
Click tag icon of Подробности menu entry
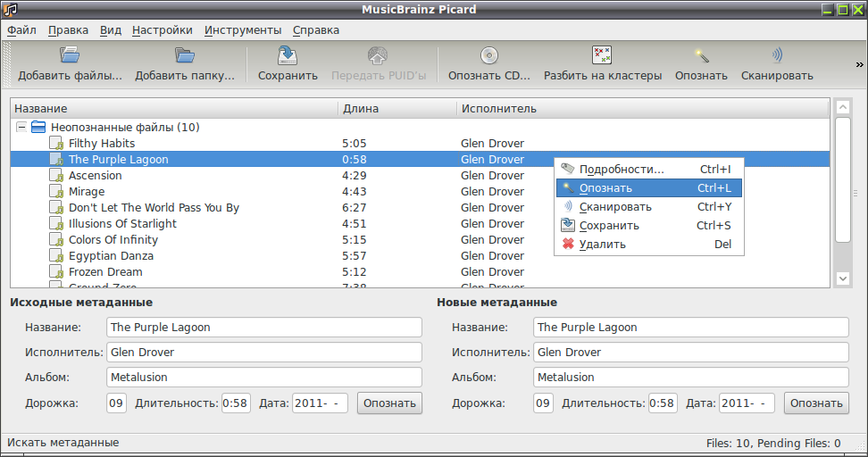567,169
